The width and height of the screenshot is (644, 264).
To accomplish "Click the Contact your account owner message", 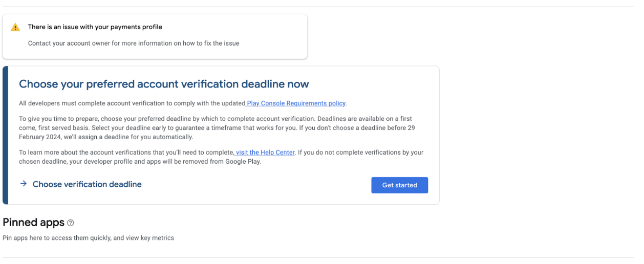I will click(134, 43).
